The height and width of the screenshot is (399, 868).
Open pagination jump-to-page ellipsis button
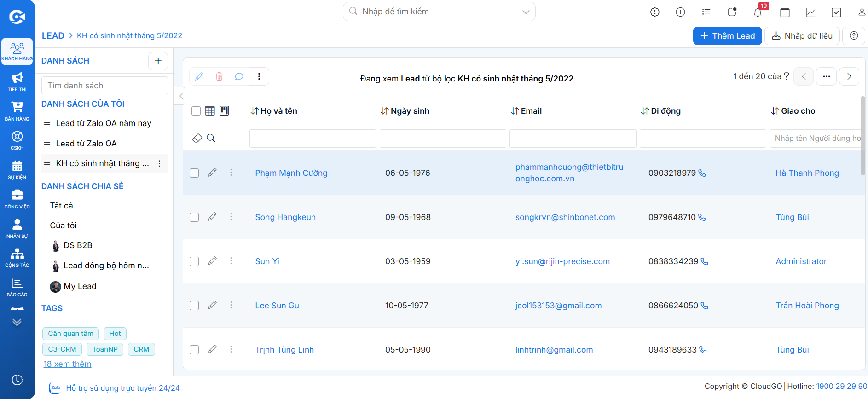point(827,76)
